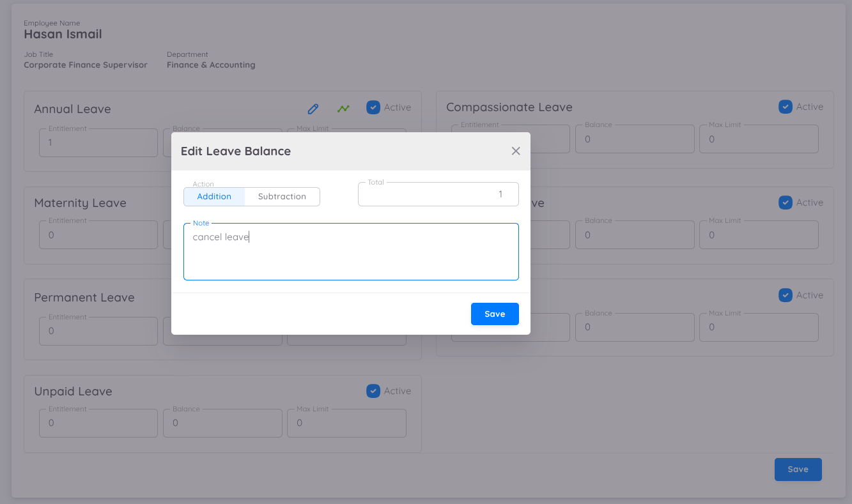Click the Balance field for Compassionate Leave
This screenshot has height=504, width=852.
tap(635, 139)
